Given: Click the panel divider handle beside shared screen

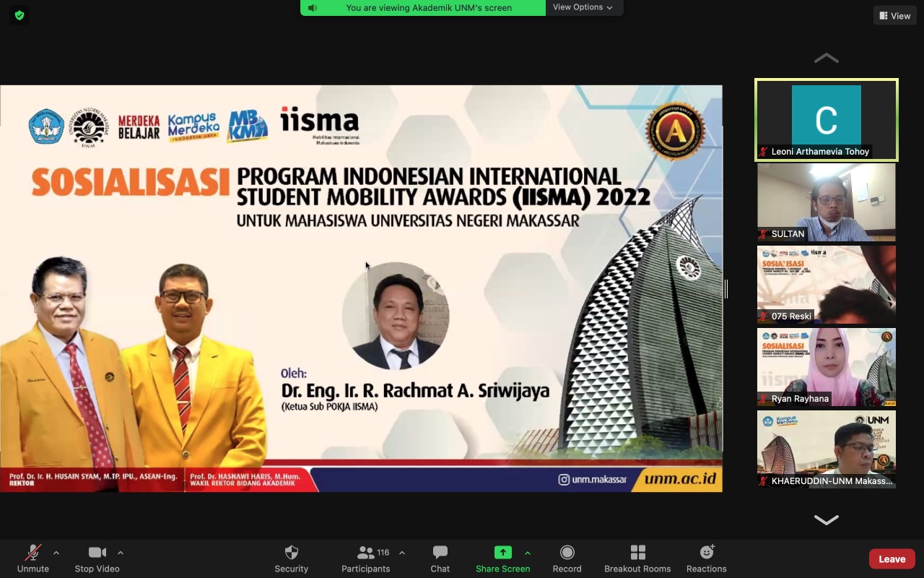Looking at the screenshot, I should click(x=726, y=289).
